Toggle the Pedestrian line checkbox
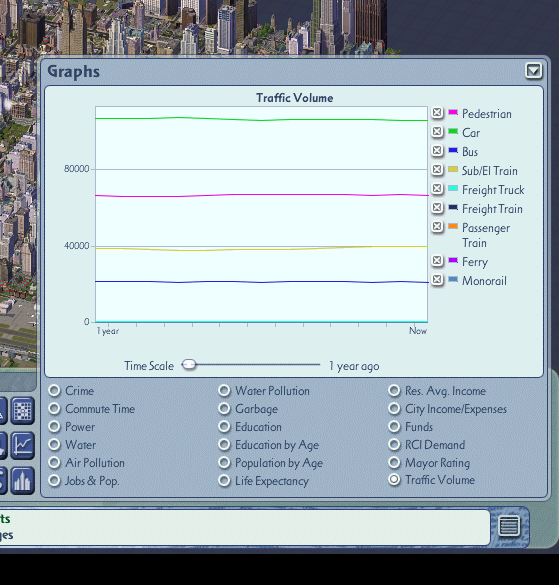Screen dimensions: 559x585 [437, 113]
